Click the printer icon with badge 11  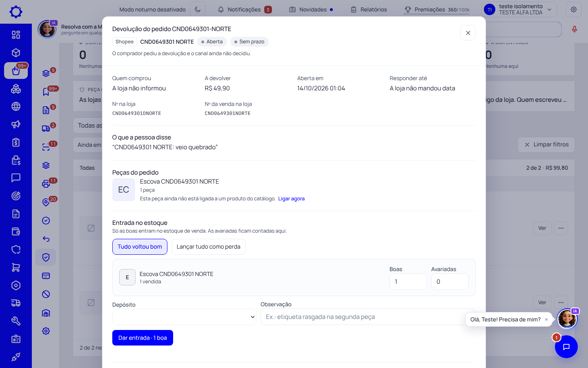pos(46,184)
